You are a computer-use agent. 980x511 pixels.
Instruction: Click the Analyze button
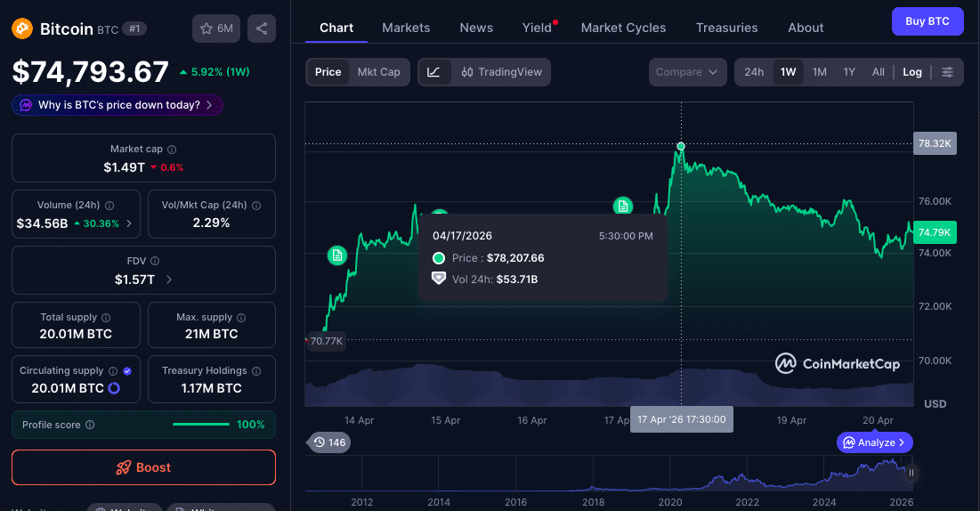click(x=874, y=442)
